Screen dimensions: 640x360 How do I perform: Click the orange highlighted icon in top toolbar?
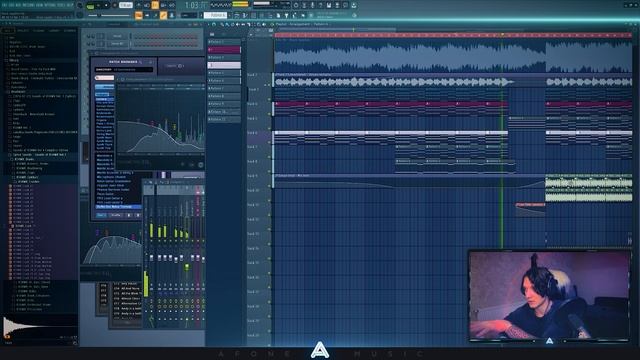point(155,5)
